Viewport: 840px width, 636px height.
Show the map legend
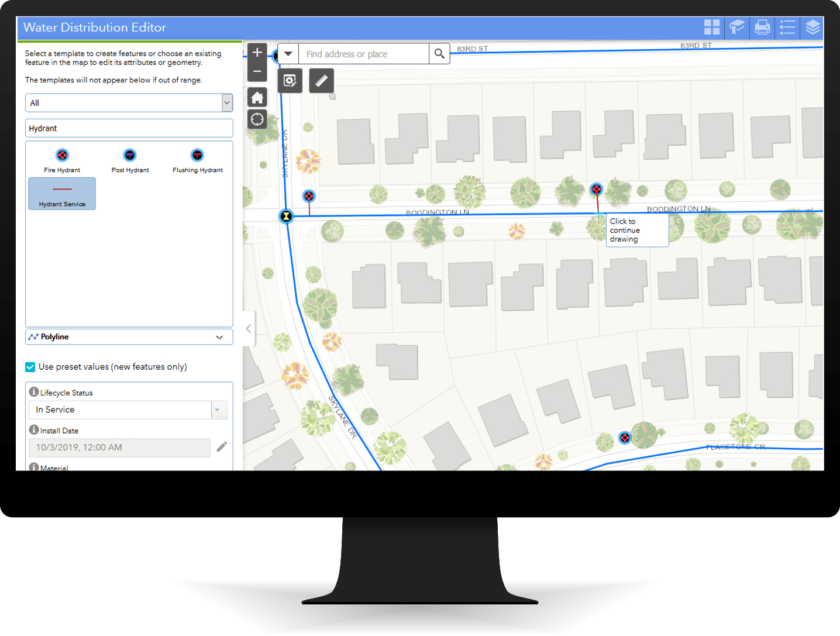click(787, 27)
